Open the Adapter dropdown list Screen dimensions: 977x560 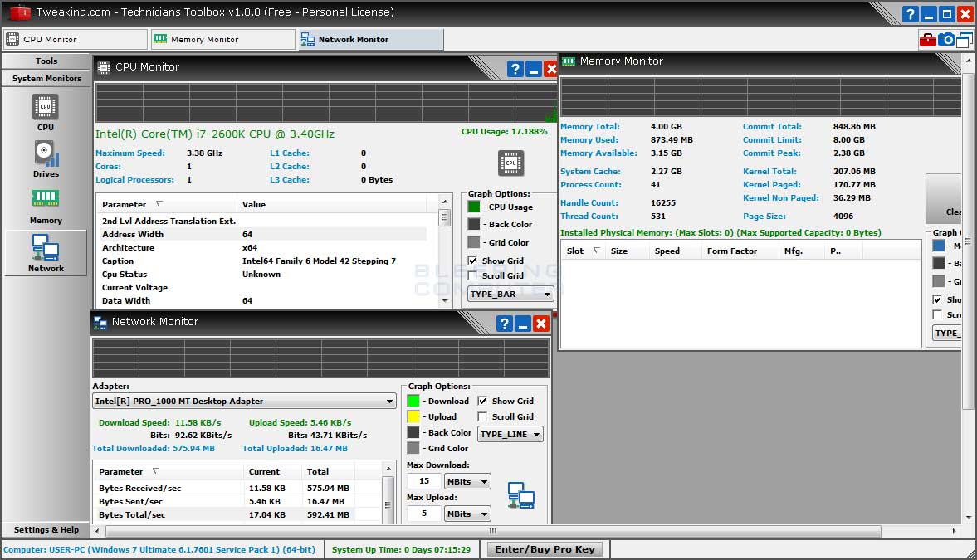pyautogui.click(x=244, y=402)
